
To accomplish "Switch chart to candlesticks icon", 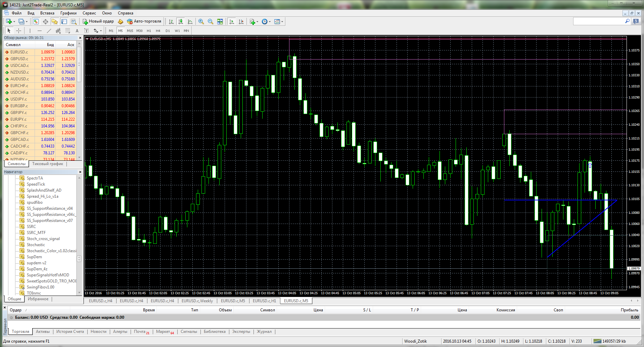I will click(181, 22).
